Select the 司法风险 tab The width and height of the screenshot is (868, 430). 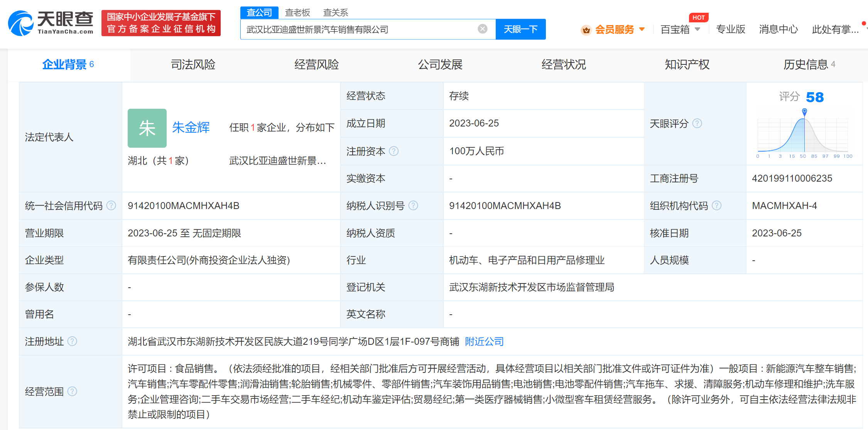pyautogui.click(x=193, y=64)
